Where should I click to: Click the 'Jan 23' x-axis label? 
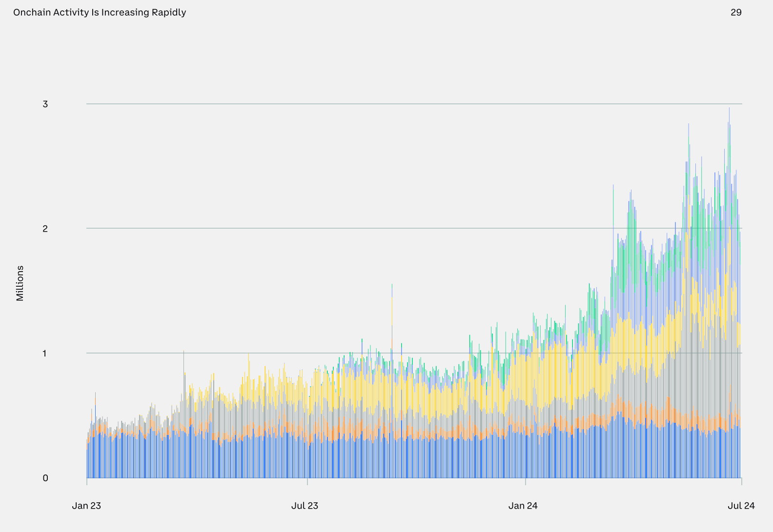86,506
